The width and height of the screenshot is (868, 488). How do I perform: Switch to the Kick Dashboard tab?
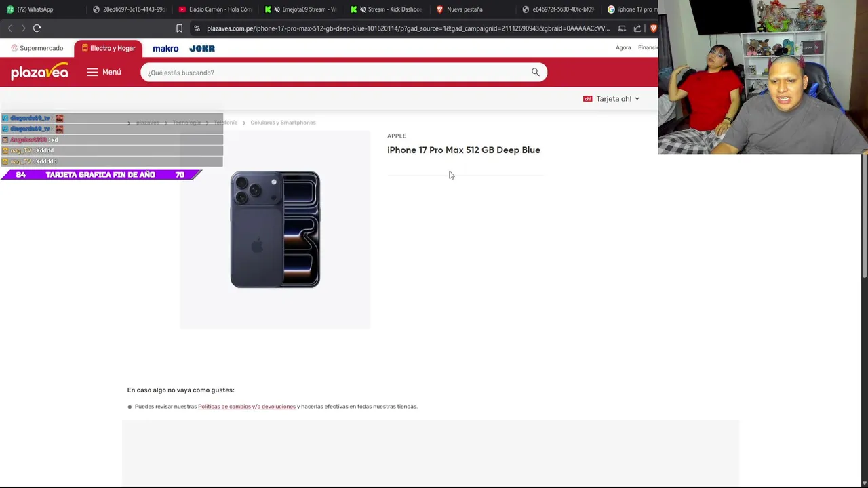388,9
